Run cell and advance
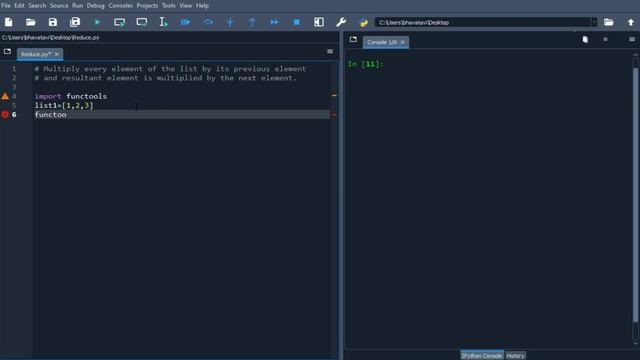 [x=142, y=22]
